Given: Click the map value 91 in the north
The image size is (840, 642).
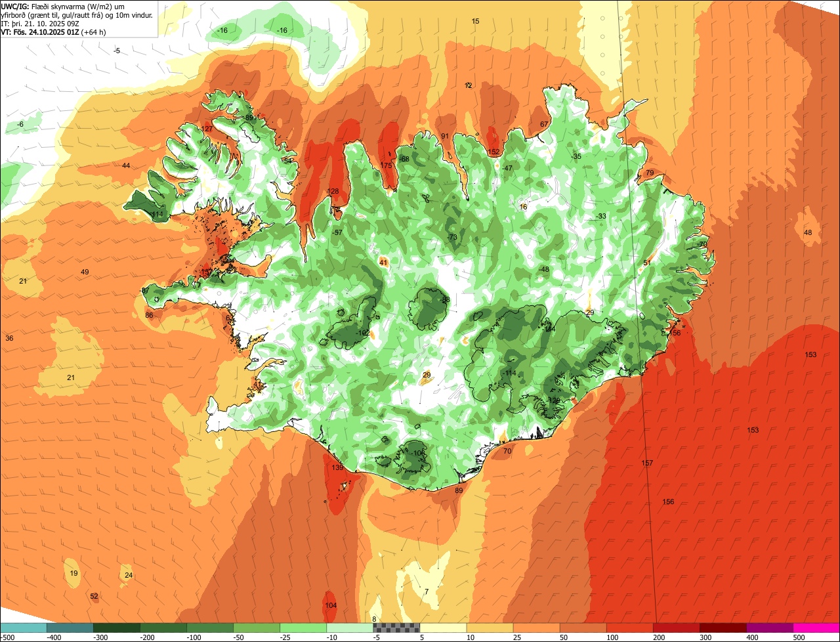Looking at the screenshot, I should point(444,136).
